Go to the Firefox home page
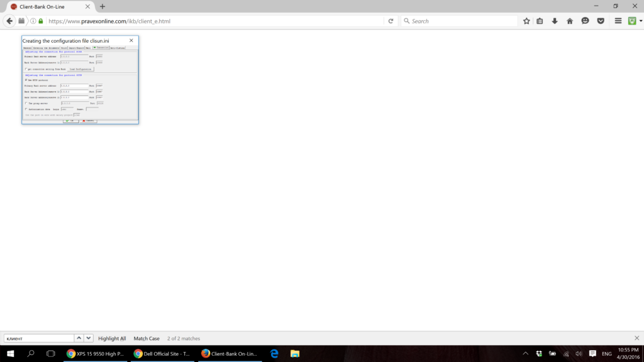Viewport: 644px width, 362px height. (570, 21)
